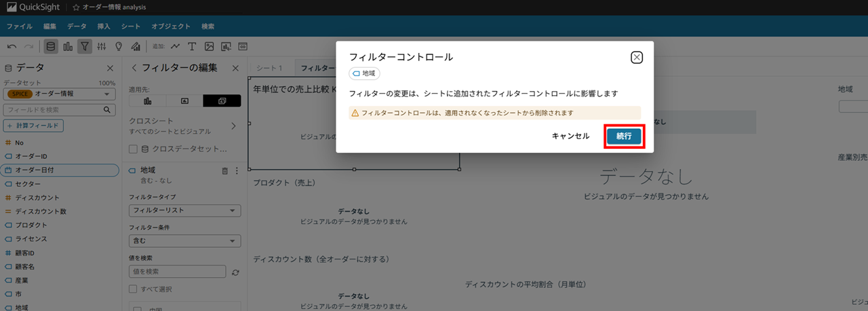Open the 検索 menu
This screenshot has width=868, height=311.
pyautogui.click(x=208, y=26)
